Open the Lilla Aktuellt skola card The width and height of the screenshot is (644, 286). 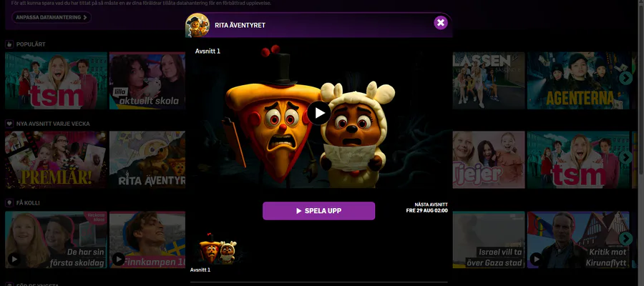point(147,80)
